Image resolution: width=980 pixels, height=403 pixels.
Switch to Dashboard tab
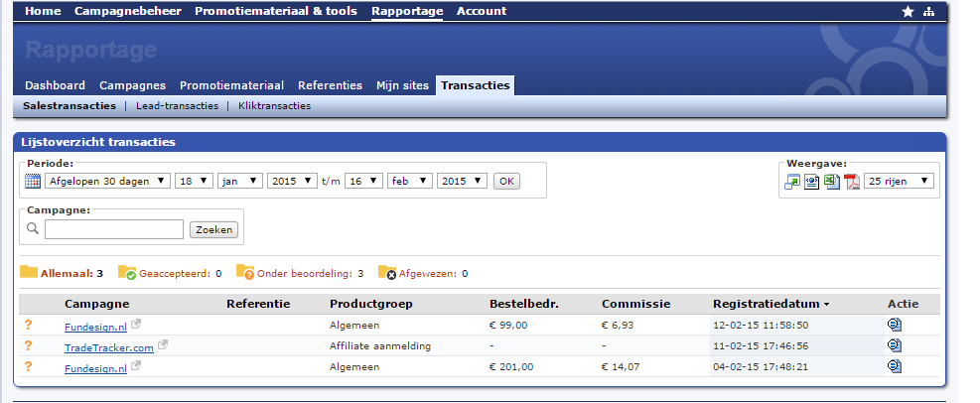pyautogui.click(x=55, y=85)
